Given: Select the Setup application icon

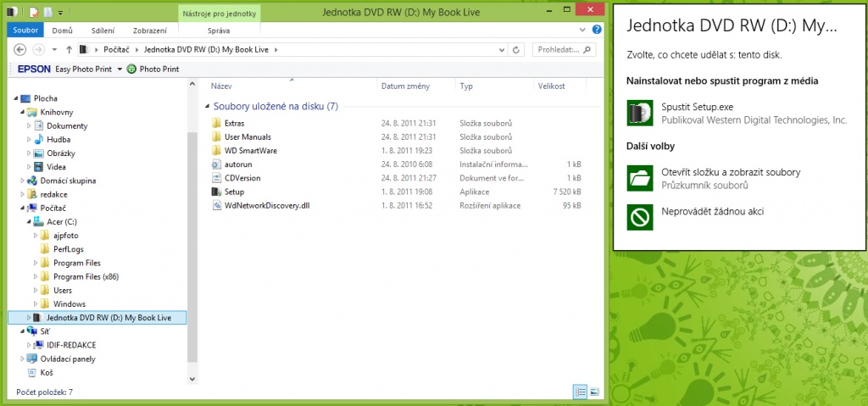Looking at the screenshot, I should click(x=216, y=192).
